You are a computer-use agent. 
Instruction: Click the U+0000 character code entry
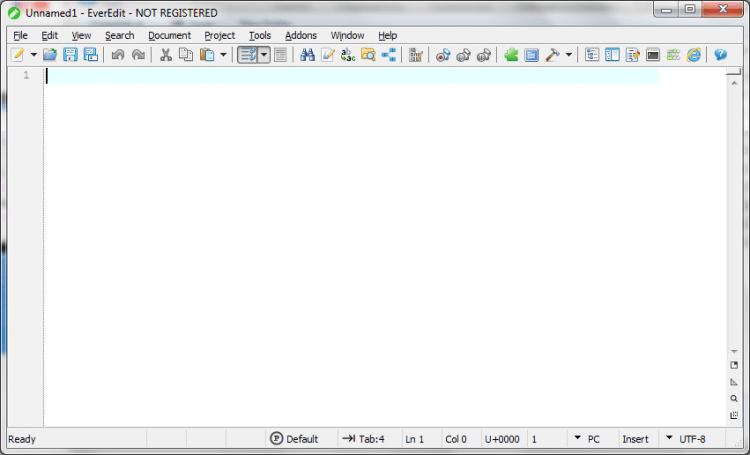pyautogui.click(x=502, y=439)
